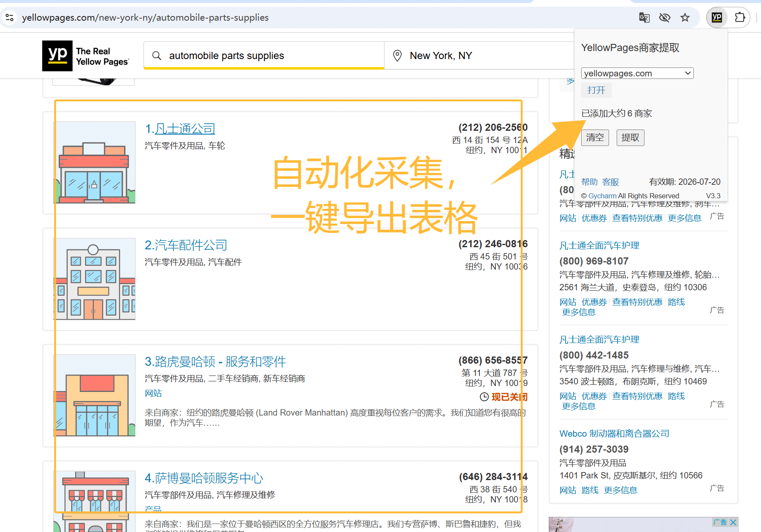Open the Gycharm copyright link

[602, 196]
